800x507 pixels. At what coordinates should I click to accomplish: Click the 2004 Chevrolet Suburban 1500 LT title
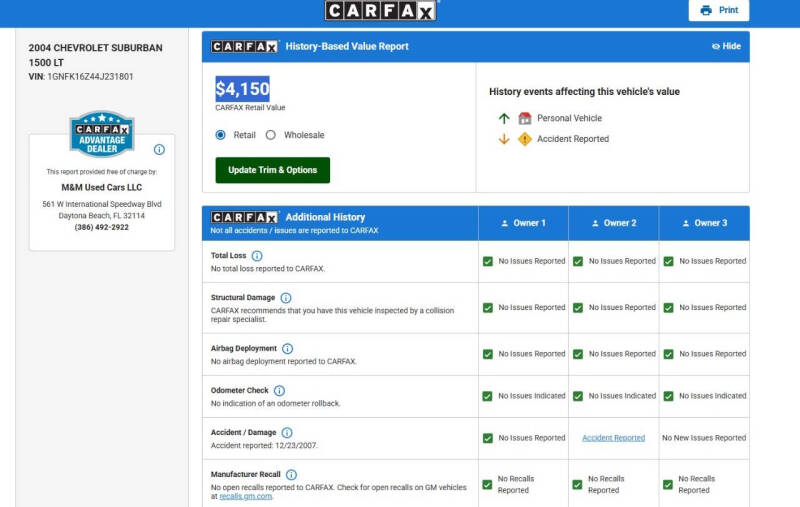point(95,55)
